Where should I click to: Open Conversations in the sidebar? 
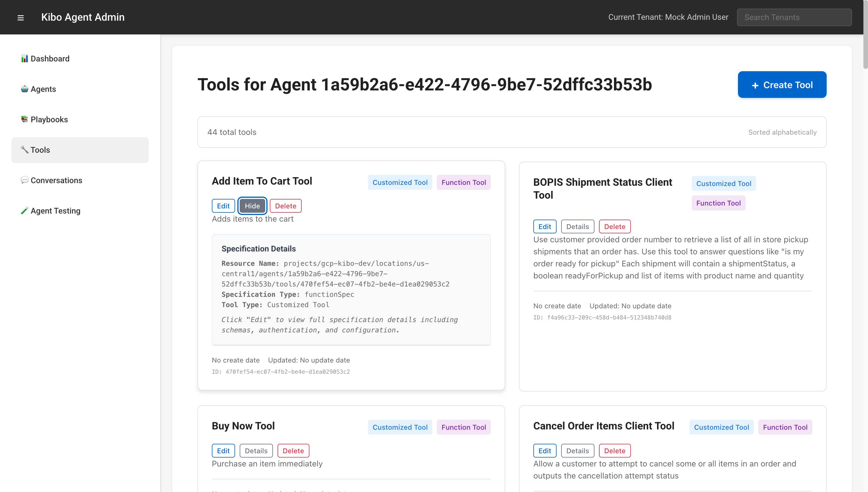tap(80, 181)
